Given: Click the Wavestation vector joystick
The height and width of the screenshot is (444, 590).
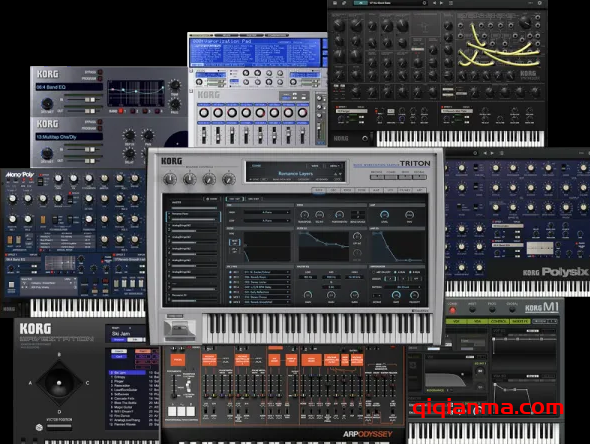Looking at the screenshot, I should point(59,383).
